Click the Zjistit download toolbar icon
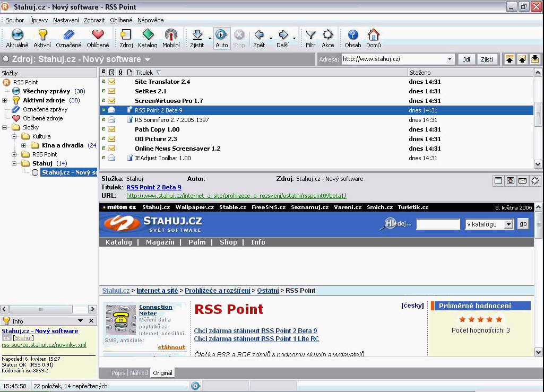The width and height of the screenshot is (544, 392). pyautogui.click(x=197, y=34)
